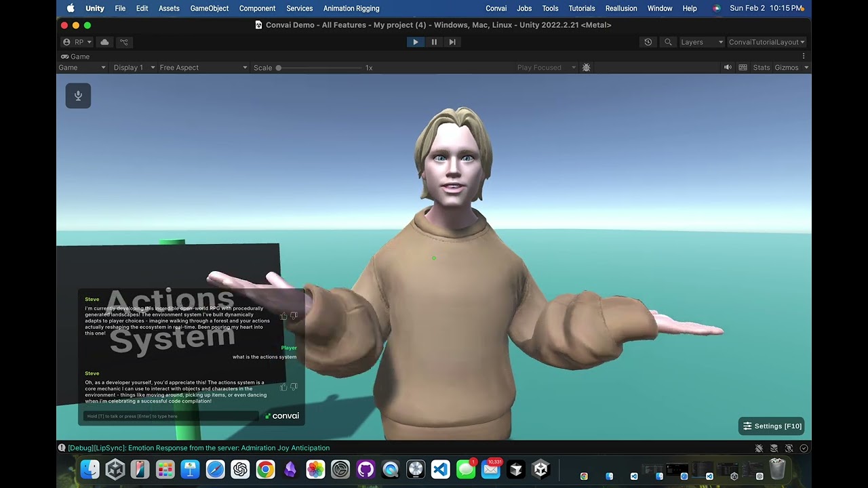Click the Convai logo in chat panel
This screenshot has width=868, height=488.
(x=282, y=416)
